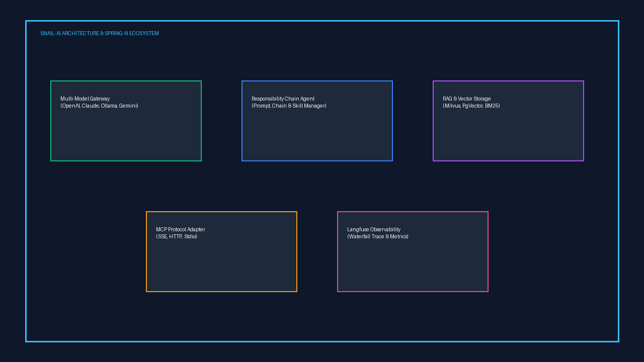
Task: Select the RAG & Vector Storage box
Action: click(508, 121)
